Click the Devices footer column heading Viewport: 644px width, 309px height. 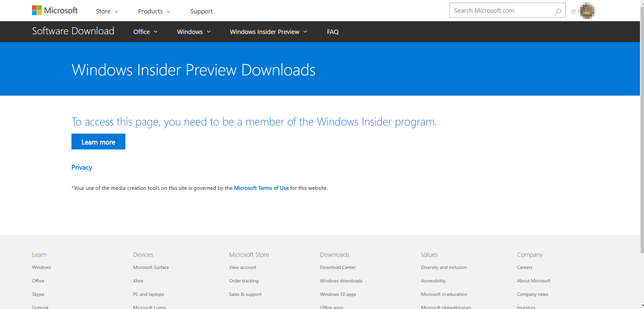click(x=143, y=255)
